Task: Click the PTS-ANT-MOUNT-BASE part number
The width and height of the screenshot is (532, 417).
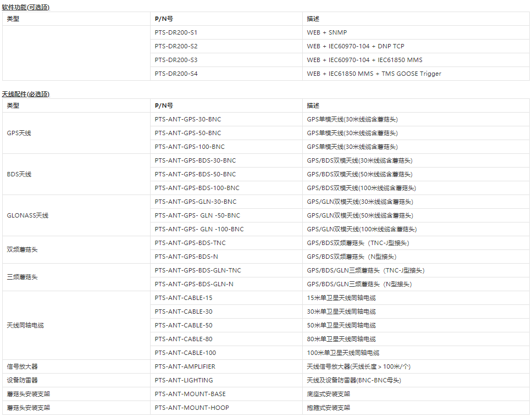Action: (x=190, y=394)
